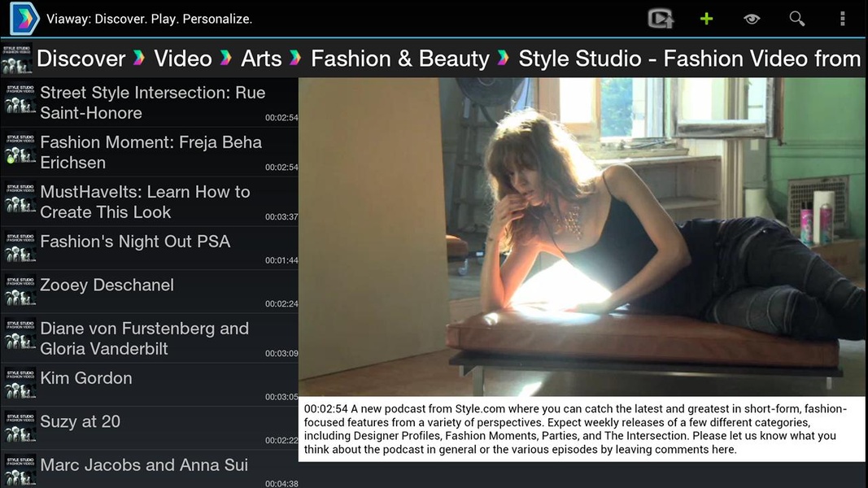The image size is (868, 488).
Task: Play Street Style Intersection: Rue Saint-Honore
Action: coord(150,102)
